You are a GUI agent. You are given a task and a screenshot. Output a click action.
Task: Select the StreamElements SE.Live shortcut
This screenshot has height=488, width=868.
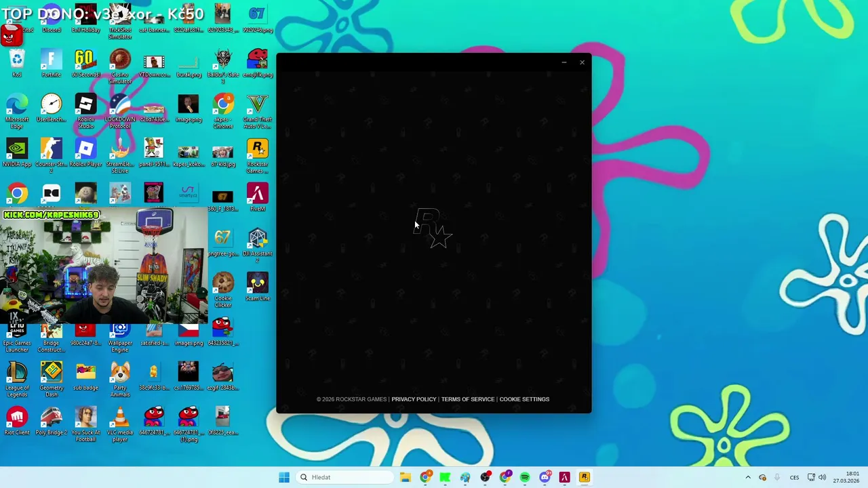[120, 156]
